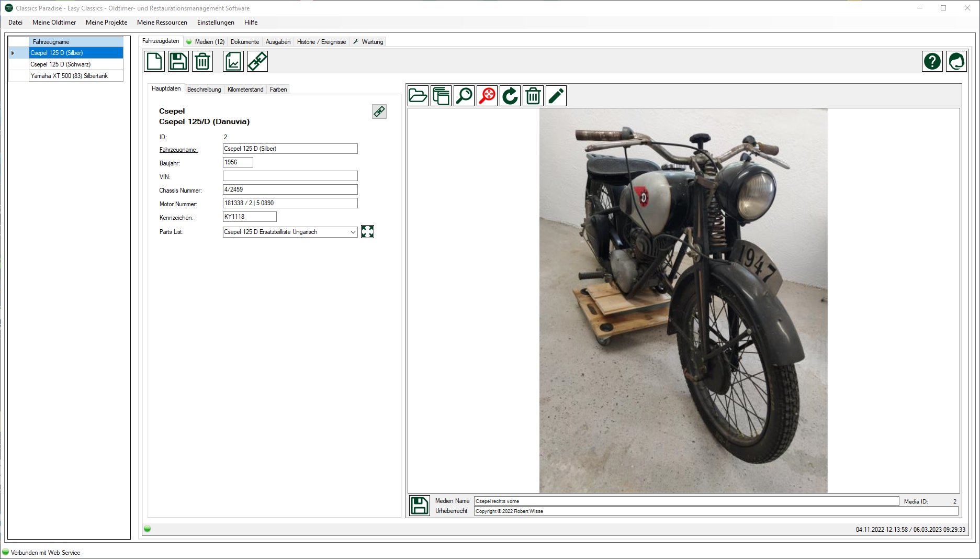Image resolution: width=980 pixels, height=559 pixels.
Task: Rotate the motorcycle image
Action: point(510,96)
